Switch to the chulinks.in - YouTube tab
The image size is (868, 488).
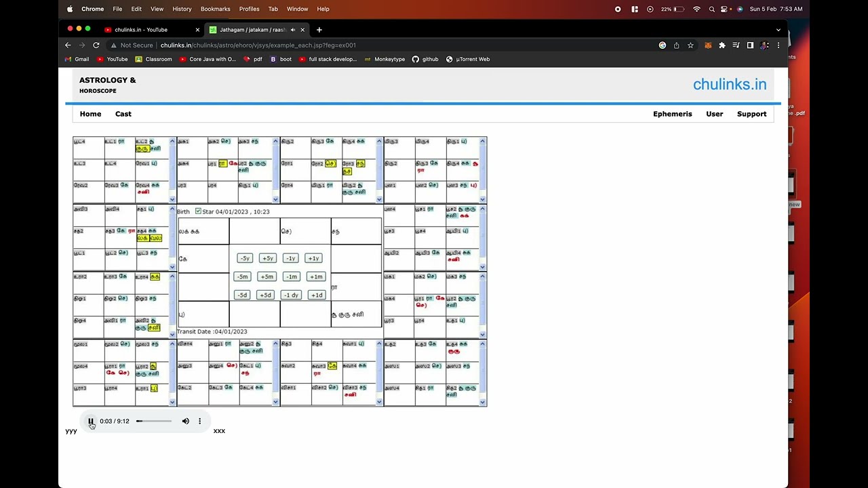click(149, 30)
